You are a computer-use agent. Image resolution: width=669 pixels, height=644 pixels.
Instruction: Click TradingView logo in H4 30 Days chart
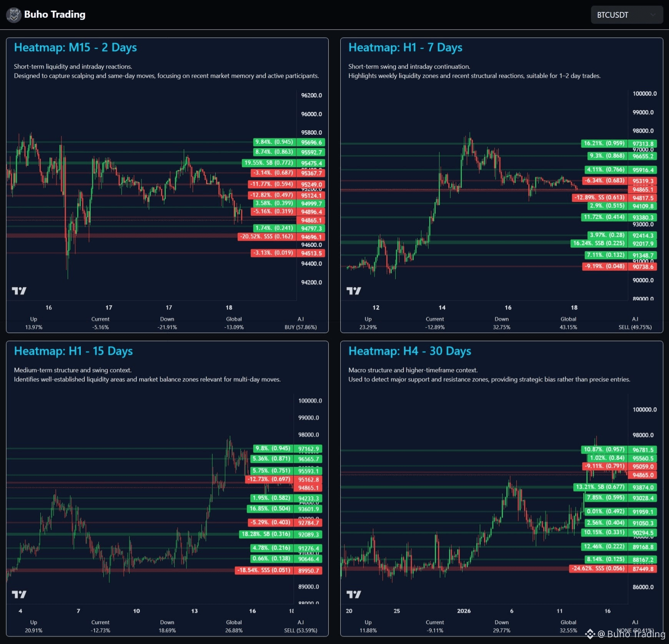pyautogui.click(x=353, y=594)
